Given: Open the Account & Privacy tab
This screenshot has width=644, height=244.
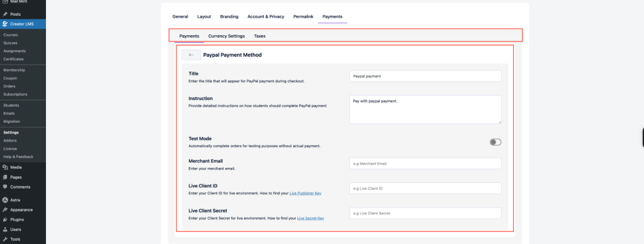Looking at the screenshot, I should point(266,16).
